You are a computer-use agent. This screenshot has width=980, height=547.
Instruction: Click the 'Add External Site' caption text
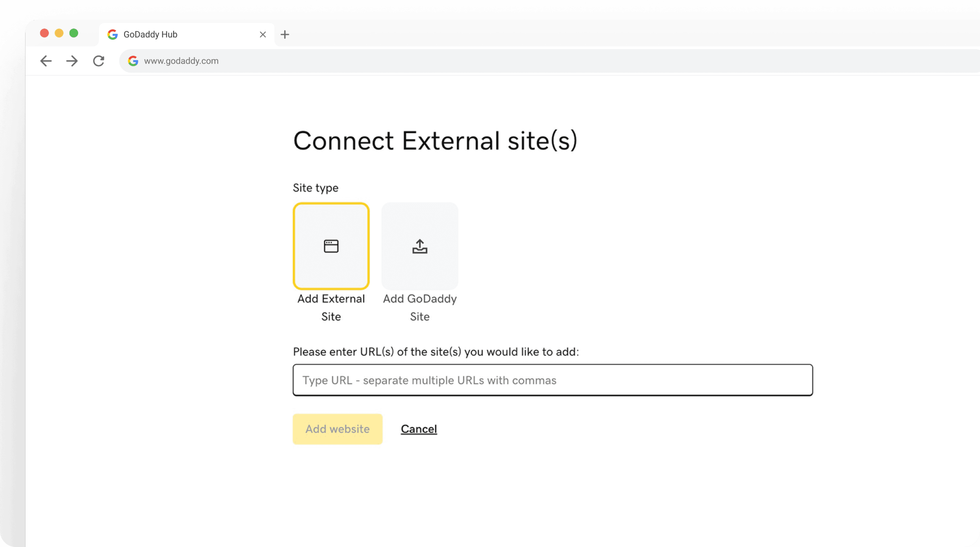[331, 308]
